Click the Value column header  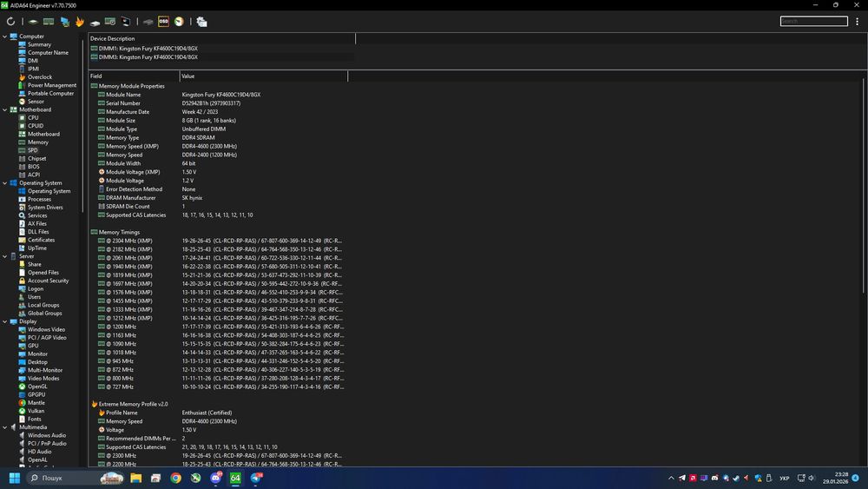tap(264, 76)
